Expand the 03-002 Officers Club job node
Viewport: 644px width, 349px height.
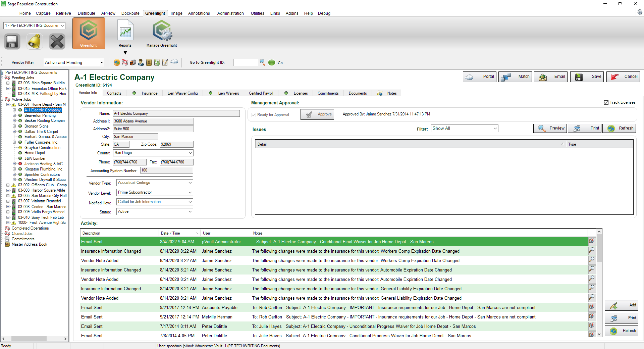pos(8,185)
